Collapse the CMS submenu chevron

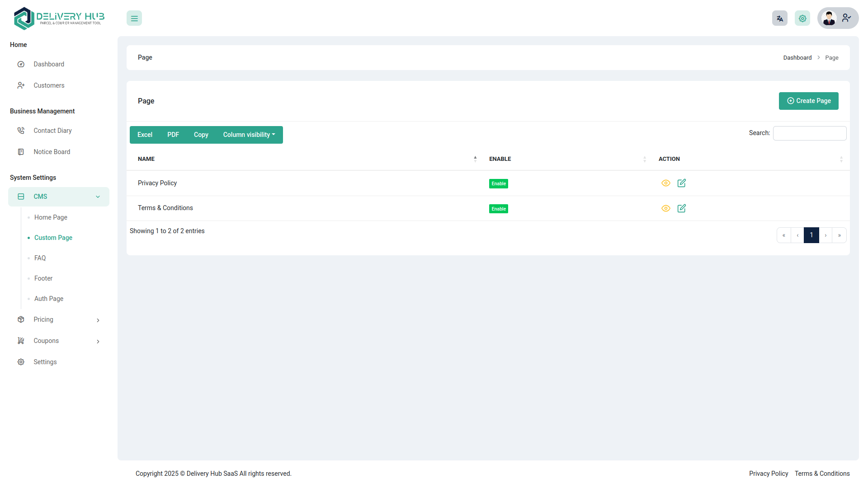tap(98, 197)
